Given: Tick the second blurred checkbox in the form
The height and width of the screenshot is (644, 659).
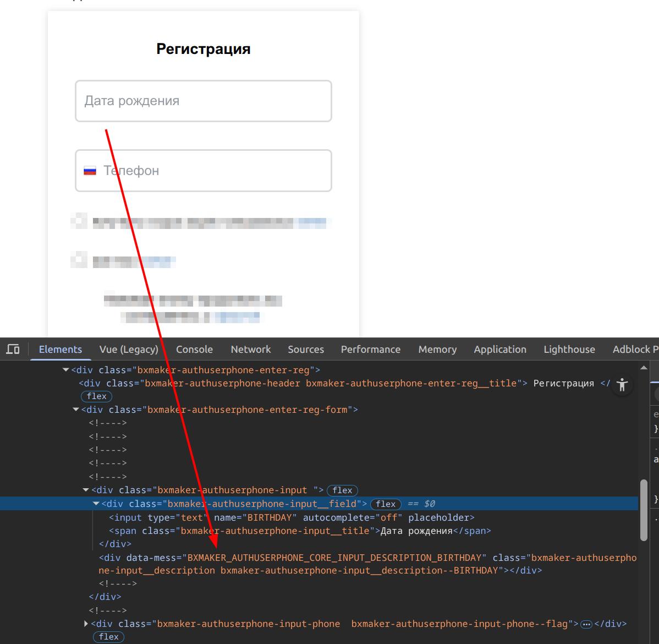Looking at the screenshot, I should (80, 260).
